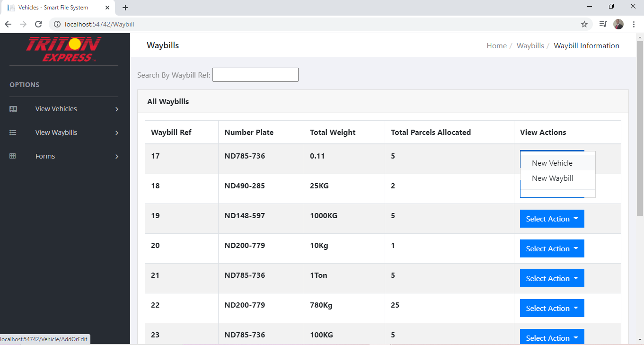Open a new browser tab
The height and width of the screenshot is (345, 644).
point(125,8)
